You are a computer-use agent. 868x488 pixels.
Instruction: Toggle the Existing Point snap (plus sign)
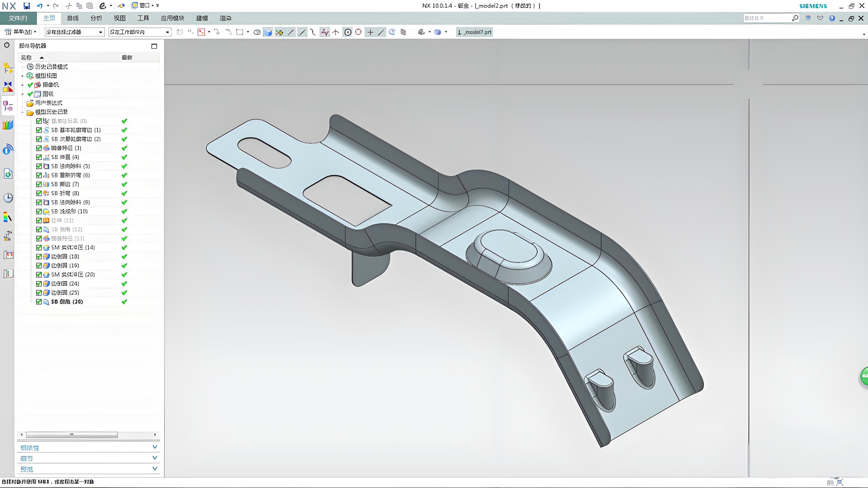pos(370,32)
